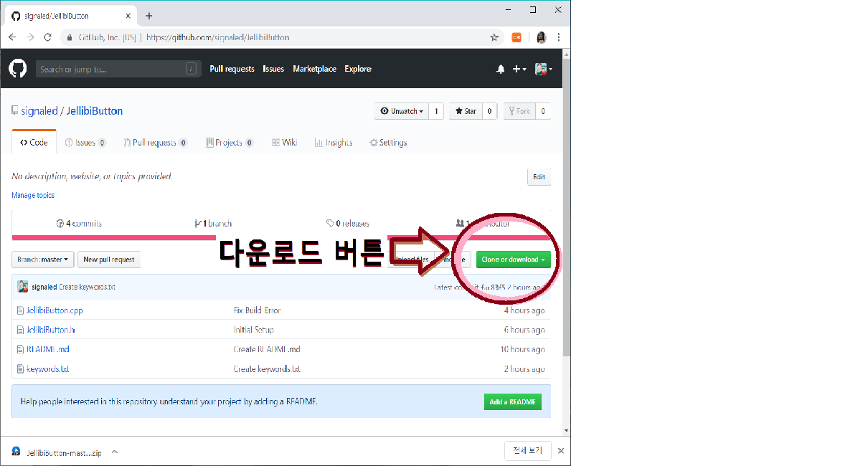Click the orange browser extension icon
This screenshot has width=868, height=466.
(516, 37)
